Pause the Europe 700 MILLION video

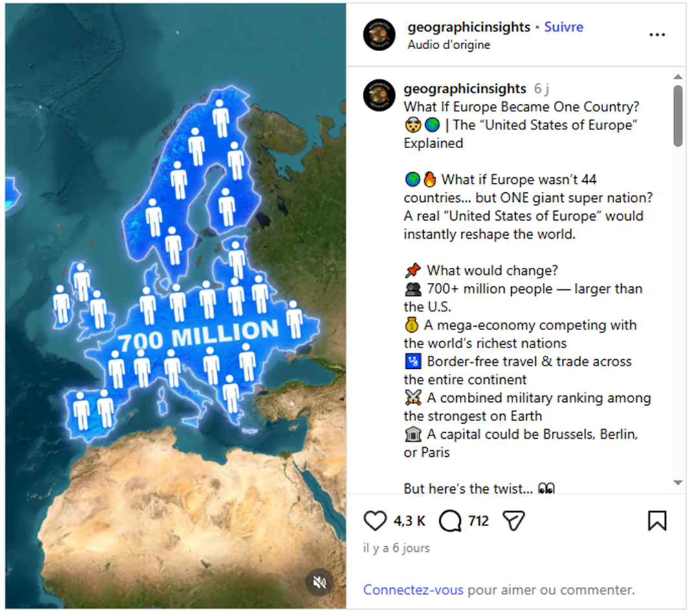[x=175, y=306]
